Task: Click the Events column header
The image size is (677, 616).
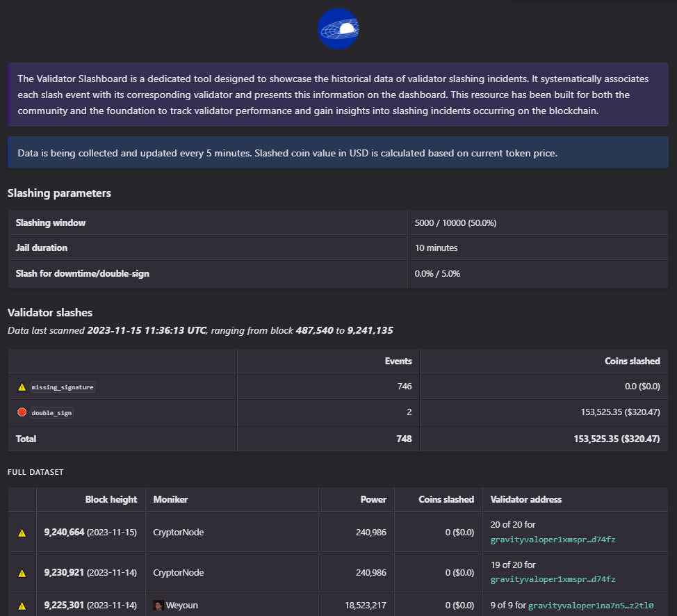Action: pos(398,361)
